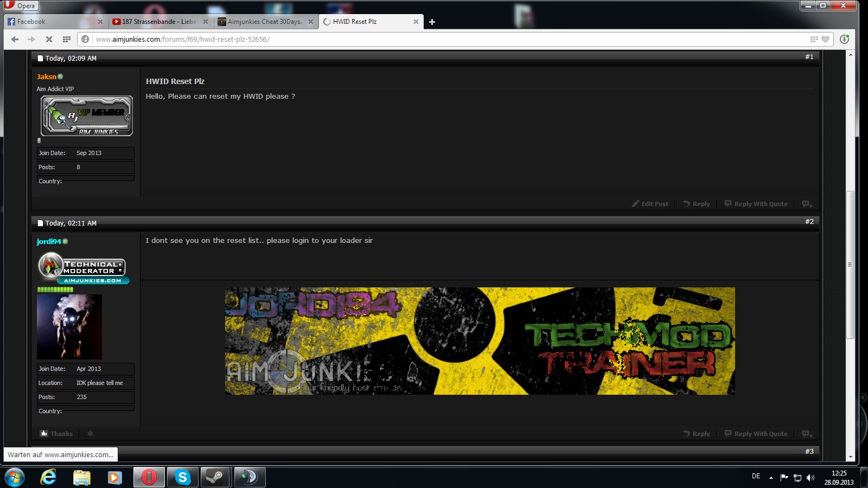Open a new tab with plus button
The height and width of the screenshot is (488, 868).
click(x=432, y=22)
